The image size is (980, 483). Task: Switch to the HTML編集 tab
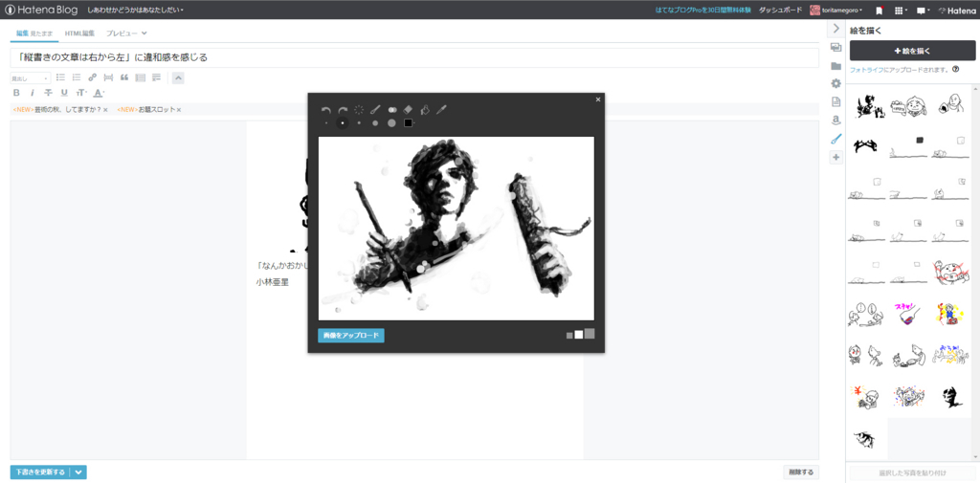pyautogui.click(x=80, y=33)
